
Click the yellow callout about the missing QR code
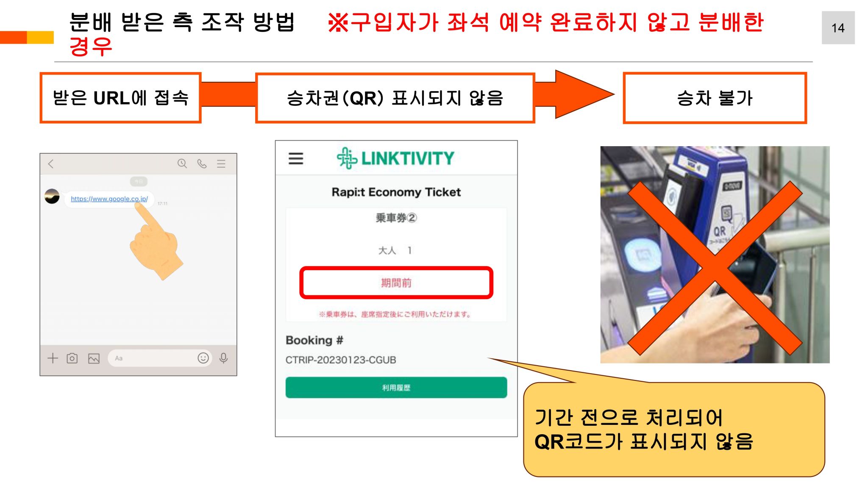674,429
